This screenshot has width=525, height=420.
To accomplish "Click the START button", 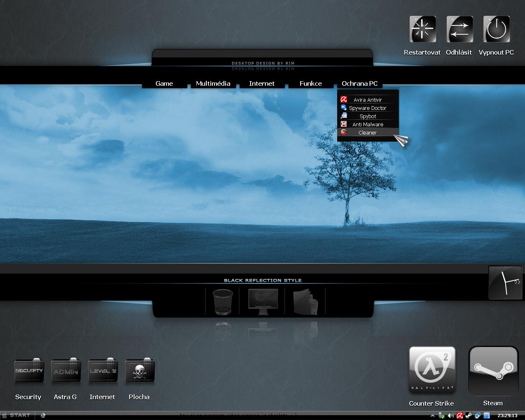I will click(x=16, y=415).
